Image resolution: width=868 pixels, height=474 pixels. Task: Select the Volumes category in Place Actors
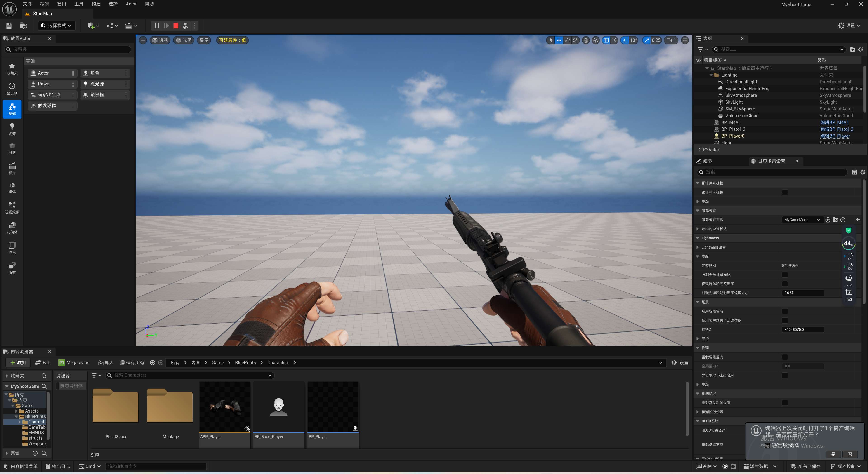pos(12,248)
